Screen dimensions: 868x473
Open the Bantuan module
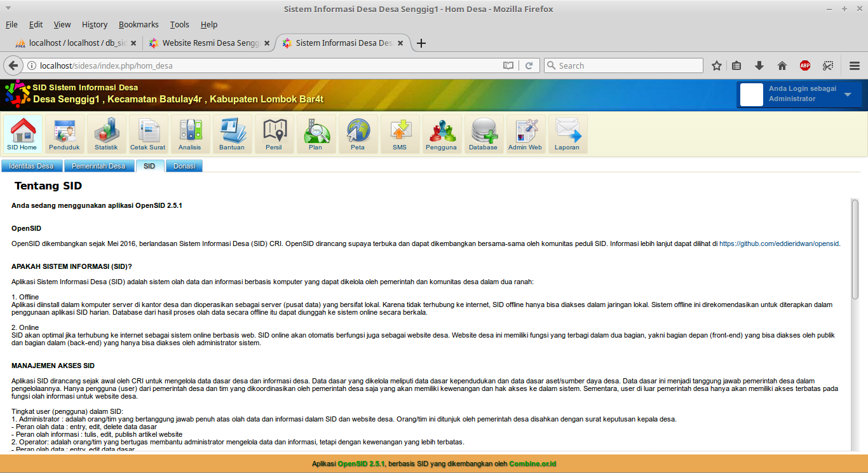tap(232, 134)
